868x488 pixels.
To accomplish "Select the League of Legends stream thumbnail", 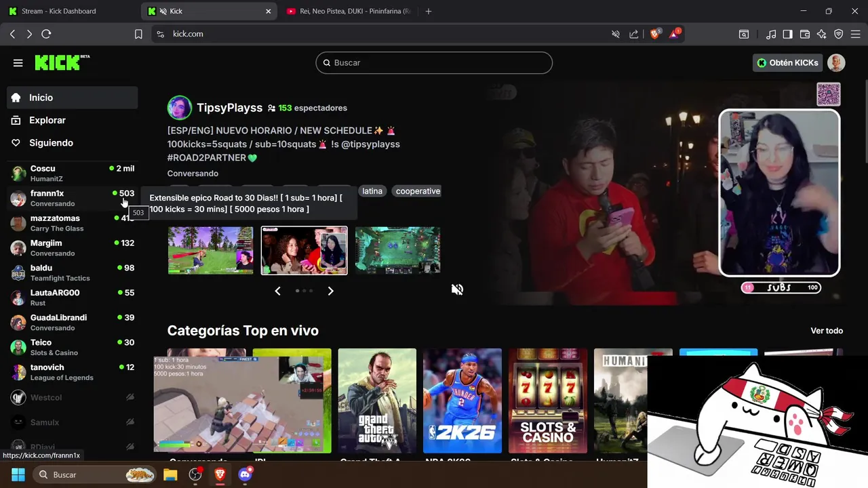I will [x=397, y=251].
